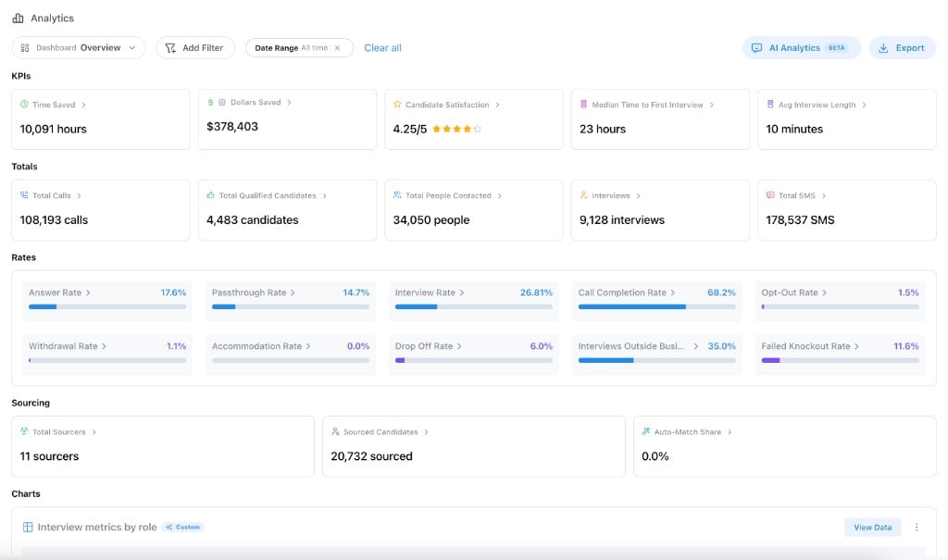Image resolution: width=948 pixels, height=560 pixels.
Task: Click the 178,537 SMS value
Action: (x=800, y=220)
